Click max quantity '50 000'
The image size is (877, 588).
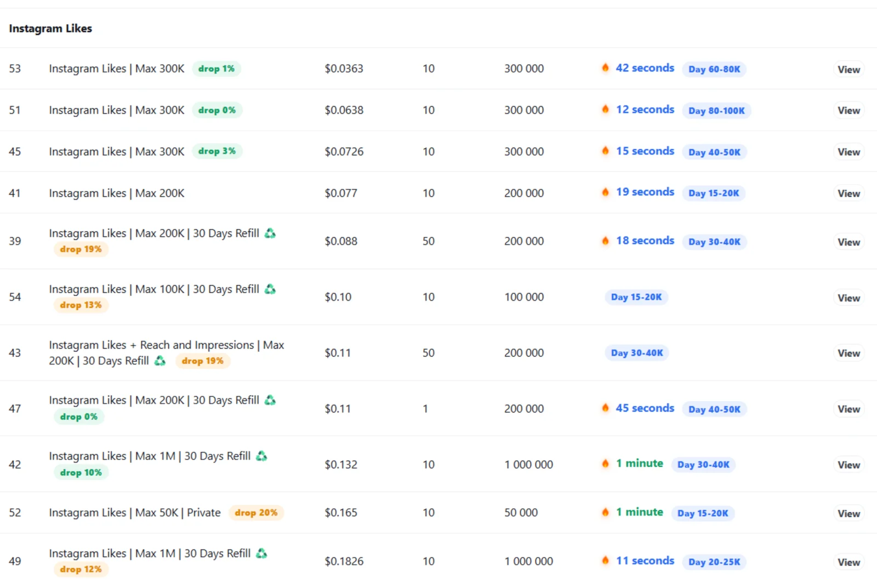pyautogui.click(x=521, y=512)
